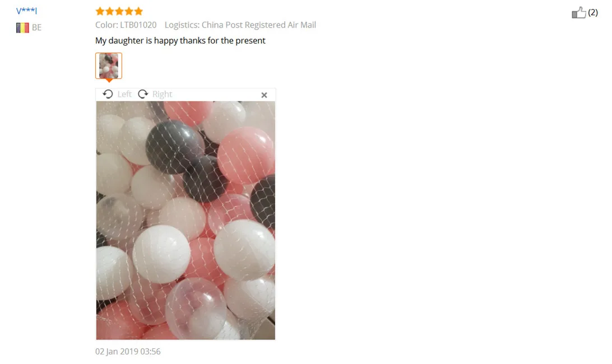Click the helpful count (2)
The width and height of the screenshot is (612, 364).
[x=593, y=12]
